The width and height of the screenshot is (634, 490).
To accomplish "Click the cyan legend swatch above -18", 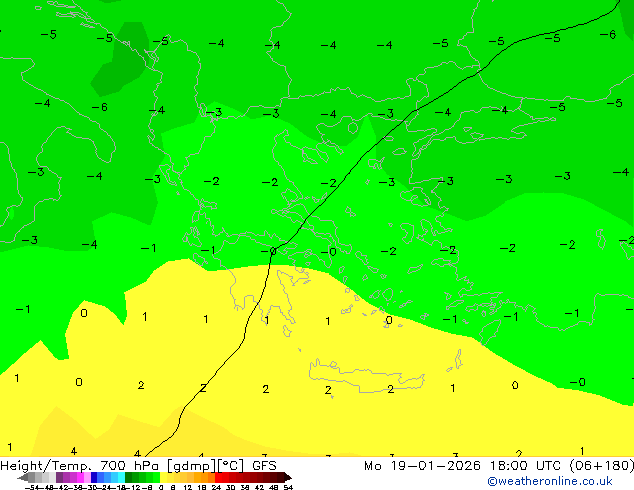I will pos(121,477).
